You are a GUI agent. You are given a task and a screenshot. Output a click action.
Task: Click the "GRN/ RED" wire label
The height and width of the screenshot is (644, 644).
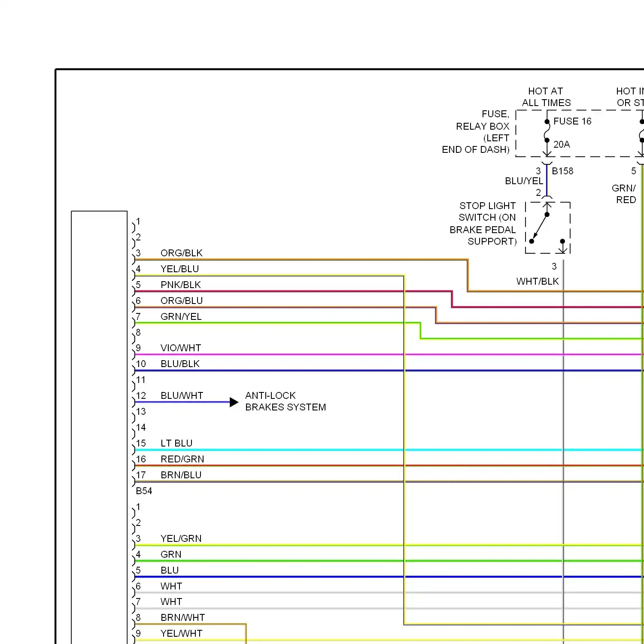(x=624, y=194)
